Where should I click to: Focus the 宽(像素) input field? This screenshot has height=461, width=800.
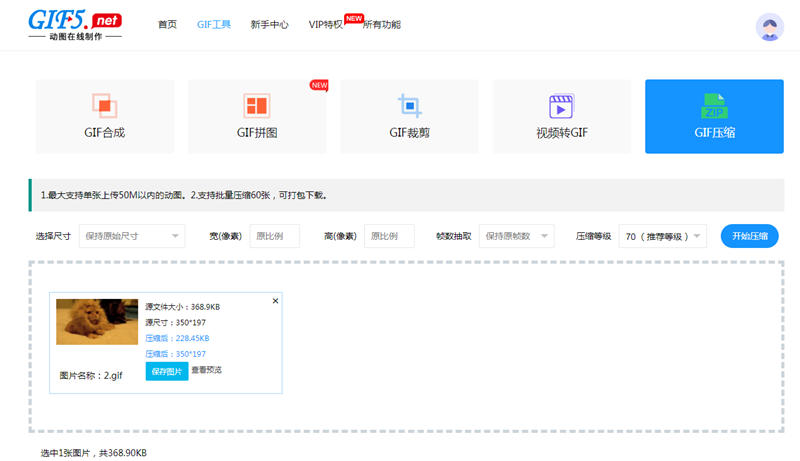(x=274, y=236)
